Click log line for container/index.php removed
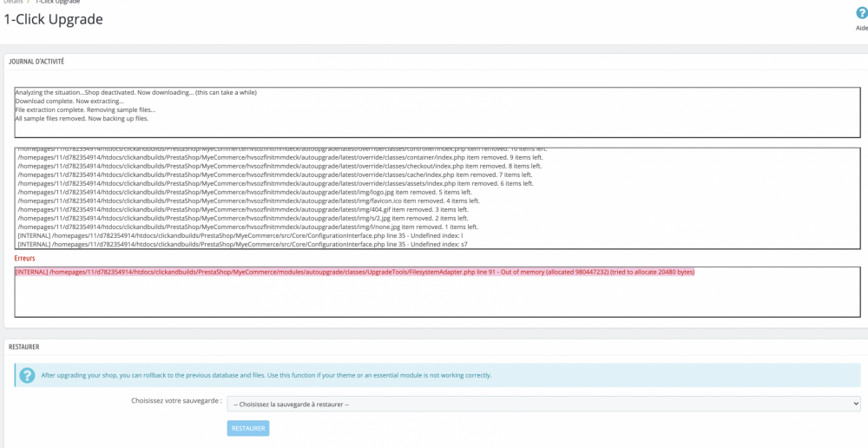 [280, 158]
